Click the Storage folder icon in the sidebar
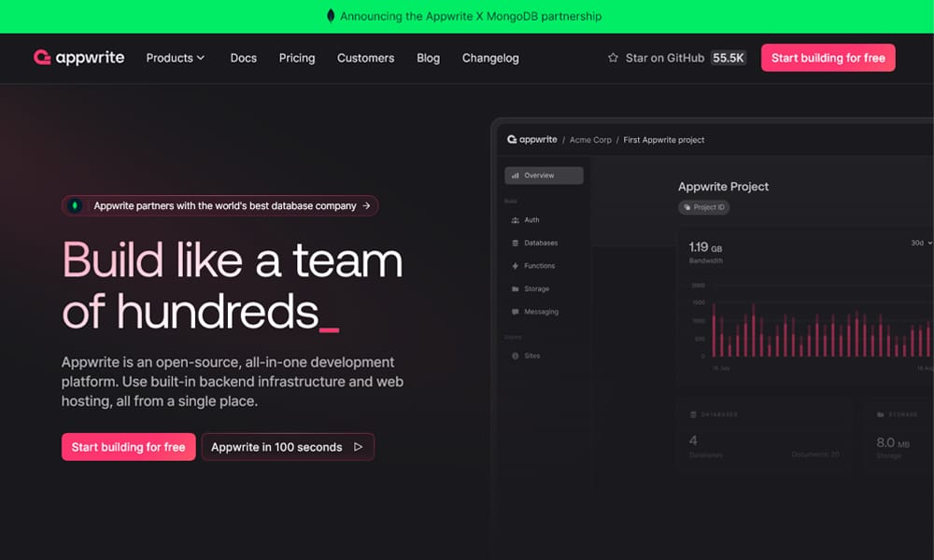 pyautogui.click(x=516, y=288)
